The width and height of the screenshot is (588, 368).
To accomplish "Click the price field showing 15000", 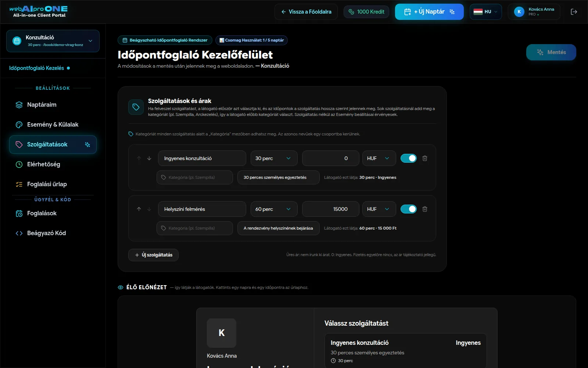I will 331,209.
